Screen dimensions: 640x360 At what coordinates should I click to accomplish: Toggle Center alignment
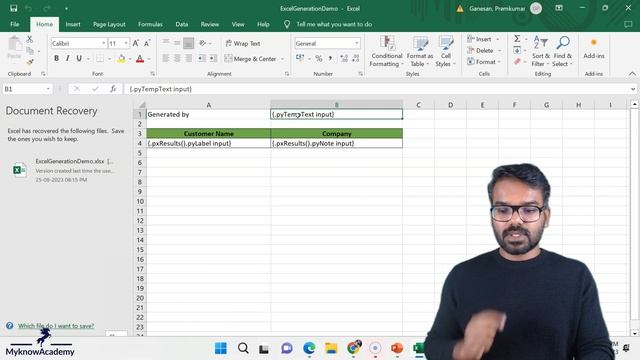(x=177, y=58)
